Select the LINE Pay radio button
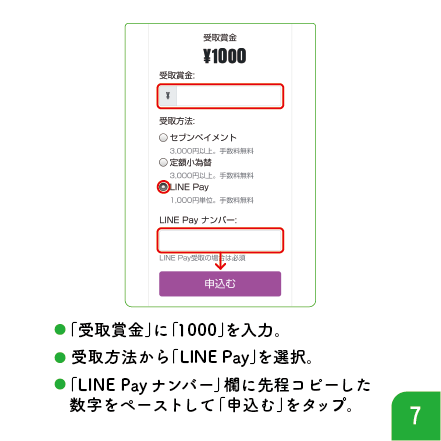 163,187
